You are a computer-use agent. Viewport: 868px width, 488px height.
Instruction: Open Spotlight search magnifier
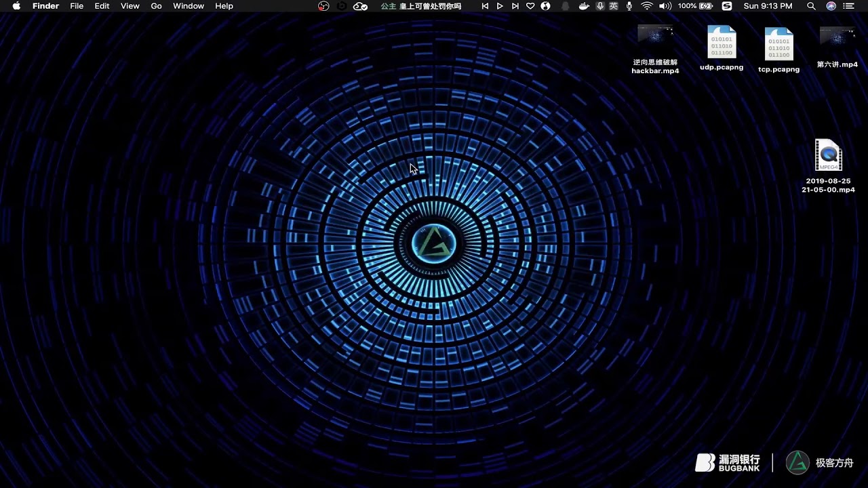811,6
